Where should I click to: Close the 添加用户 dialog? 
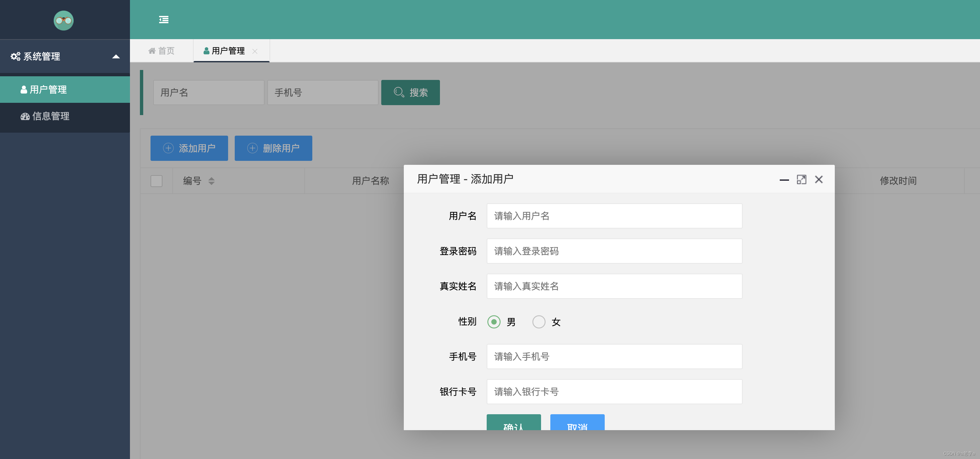pyautogui.click(x=819, y=180)
